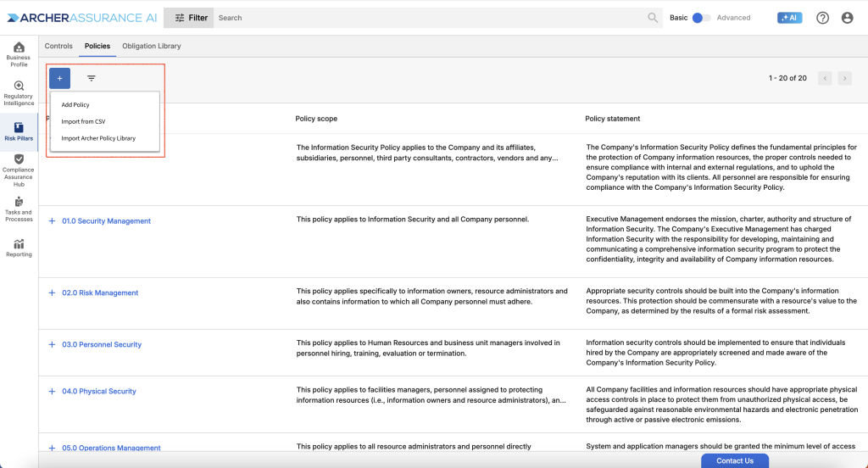Click the Information Security Policy scope text

(x=427, y=153)
